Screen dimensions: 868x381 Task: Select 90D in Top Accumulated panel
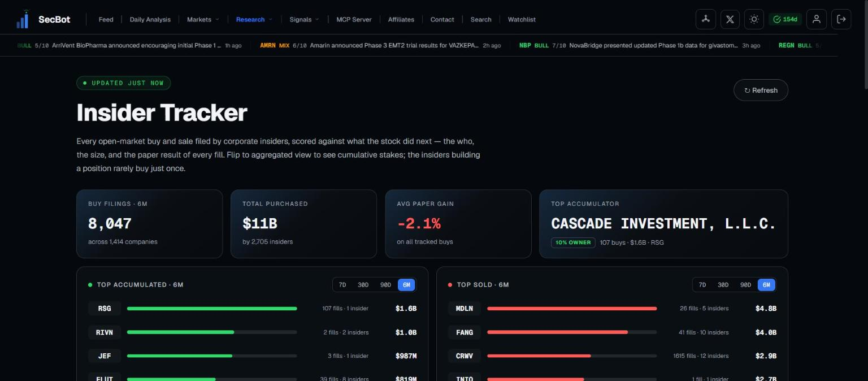(x=385, y=285)
